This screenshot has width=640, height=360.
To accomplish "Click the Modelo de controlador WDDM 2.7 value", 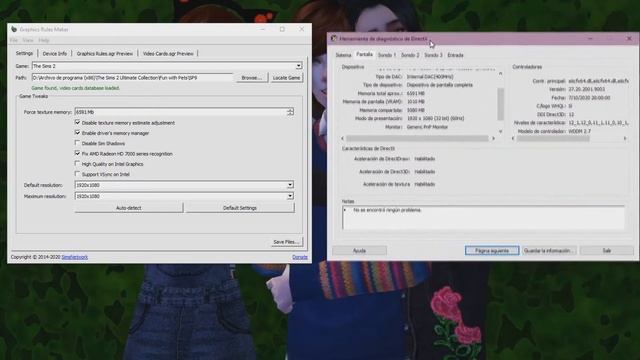I will point(579,131).
